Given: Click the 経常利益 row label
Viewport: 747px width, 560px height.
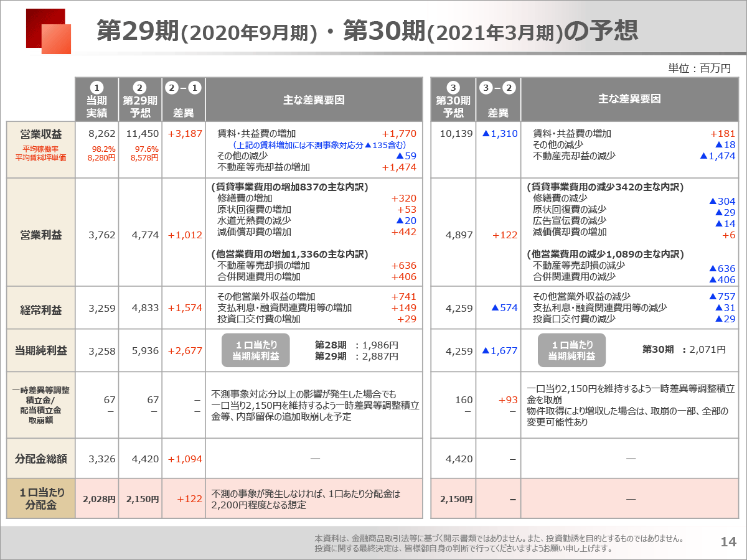Looking at the screenshot, I should coord(41,308).
